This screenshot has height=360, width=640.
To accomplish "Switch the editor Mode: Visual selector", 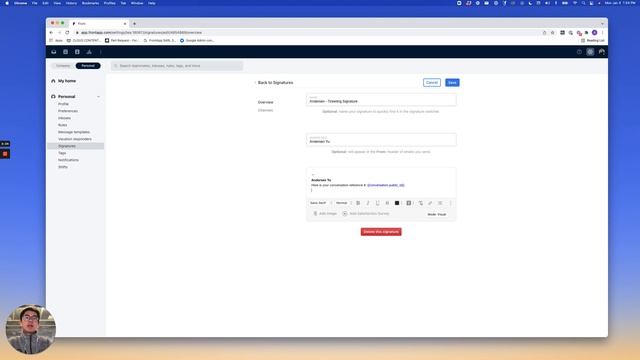I will pos(437,214).
